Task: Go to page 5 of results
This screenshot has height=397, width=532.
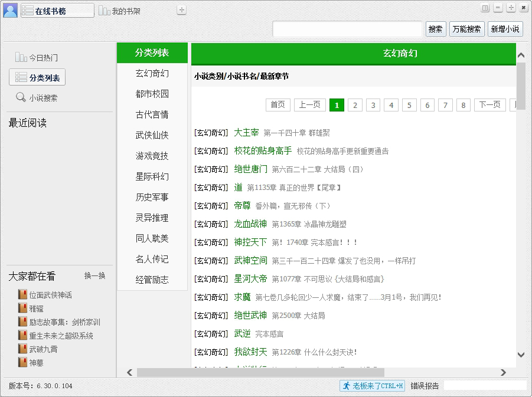Action: pyautogui.click(x=409, y=105)
